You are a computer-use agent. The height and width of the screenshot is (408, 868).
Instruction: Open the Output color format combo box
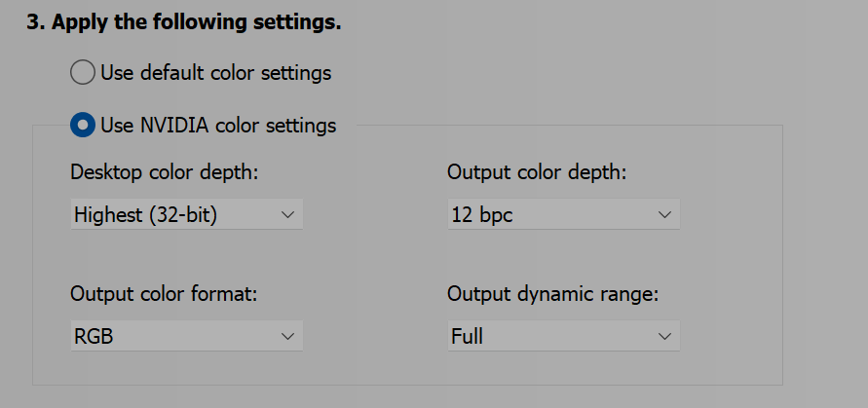point(186,337)
